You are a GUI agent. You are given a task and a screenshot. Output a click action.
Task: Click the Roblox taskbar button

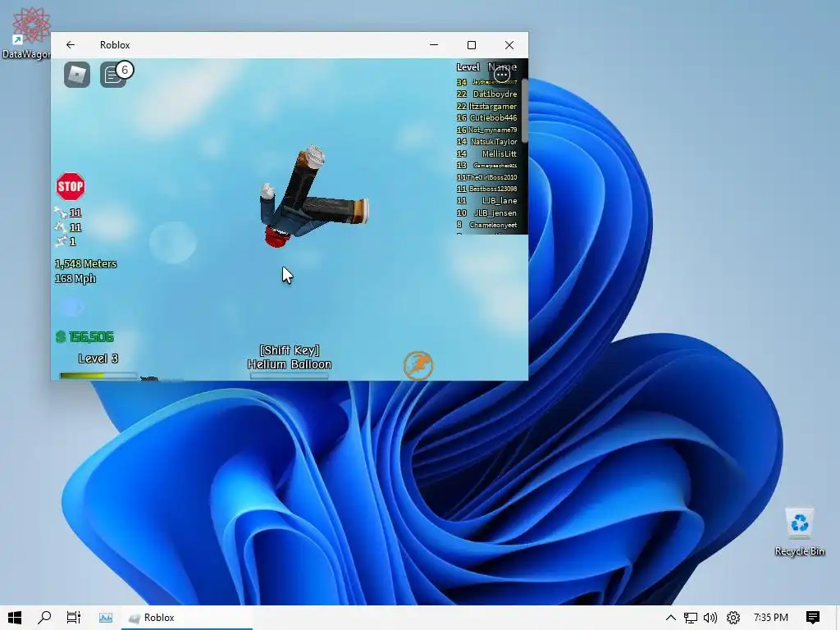(x=187, y=618)
